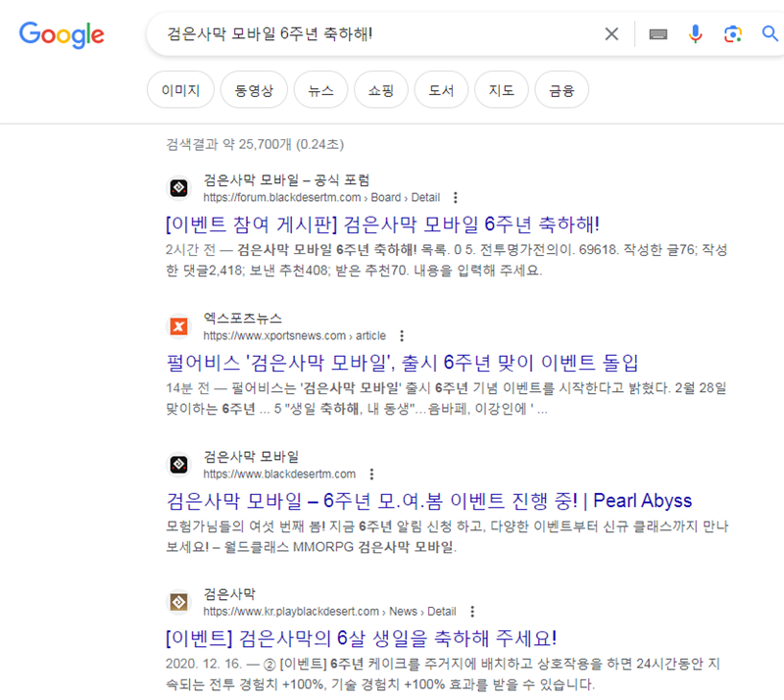
Task: Open the 펄어비스 출시 6주년 news article link
Action: [x=402, y=363]
